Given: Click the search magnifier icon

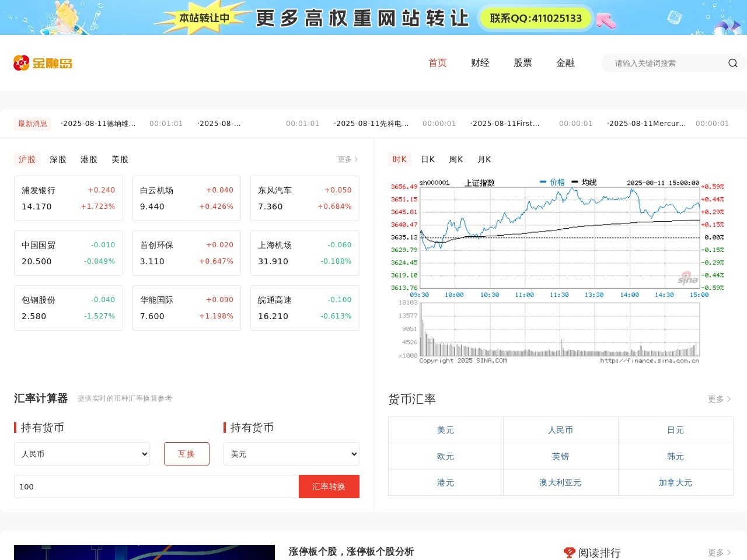Looking at the screenshot, I should click(732, 63).
